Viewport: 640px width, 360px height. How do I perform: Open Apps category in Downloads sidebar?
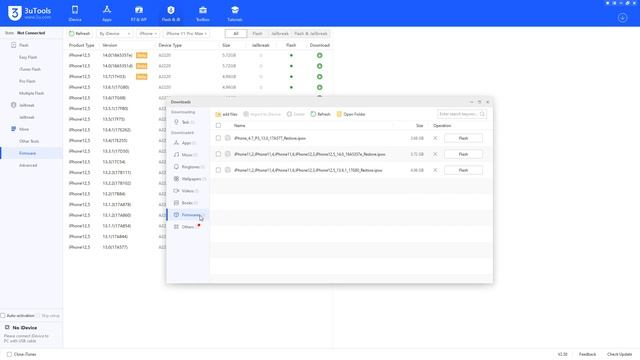[x=185, y=143]
